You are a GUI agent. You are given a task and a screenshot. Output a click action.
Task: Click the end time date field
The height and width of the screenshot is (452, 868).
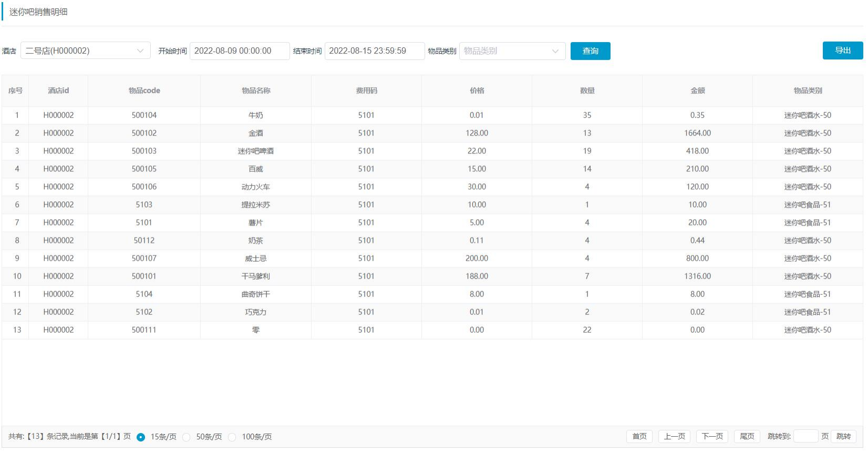tap(374, 51)
